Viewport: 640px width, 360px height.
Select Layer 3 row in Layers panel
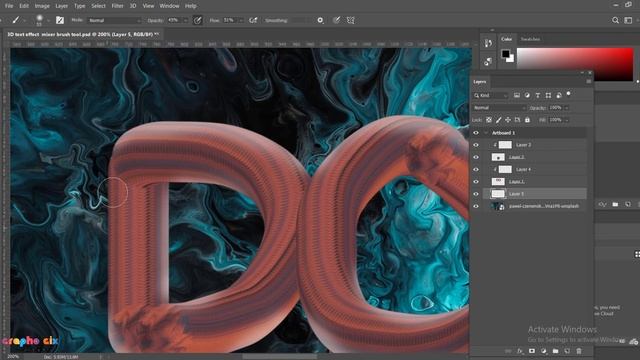[535, 145]
